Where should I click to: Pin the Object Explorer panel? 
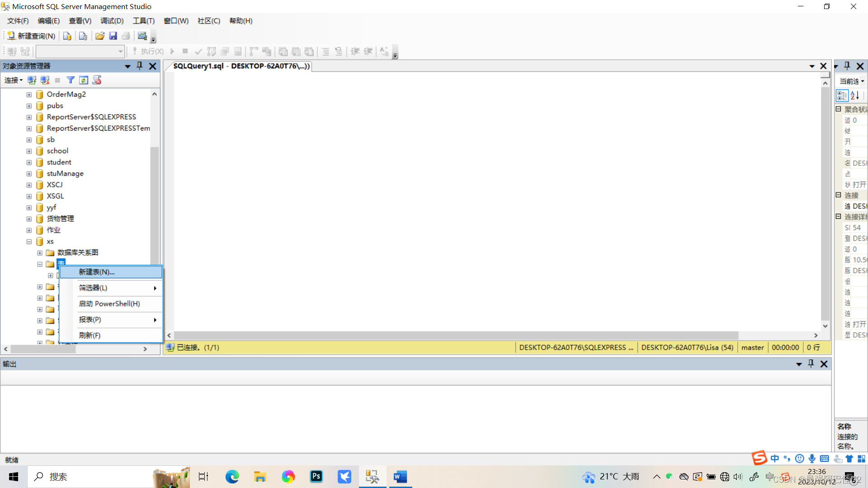click(140, 66)
